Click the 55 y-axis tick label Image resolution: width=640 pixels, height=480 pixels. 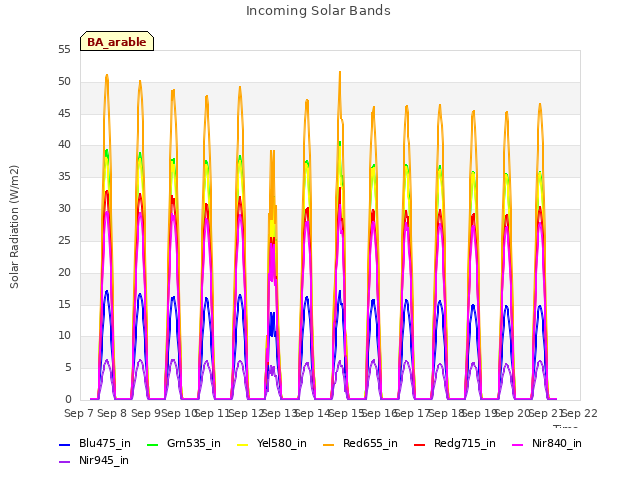64,50
